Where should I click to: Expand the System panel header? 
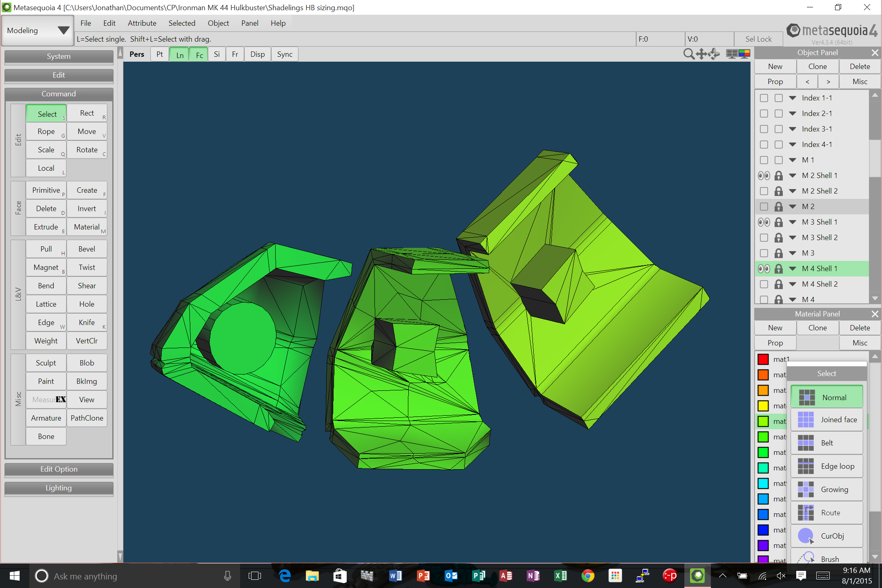point(59,56)
